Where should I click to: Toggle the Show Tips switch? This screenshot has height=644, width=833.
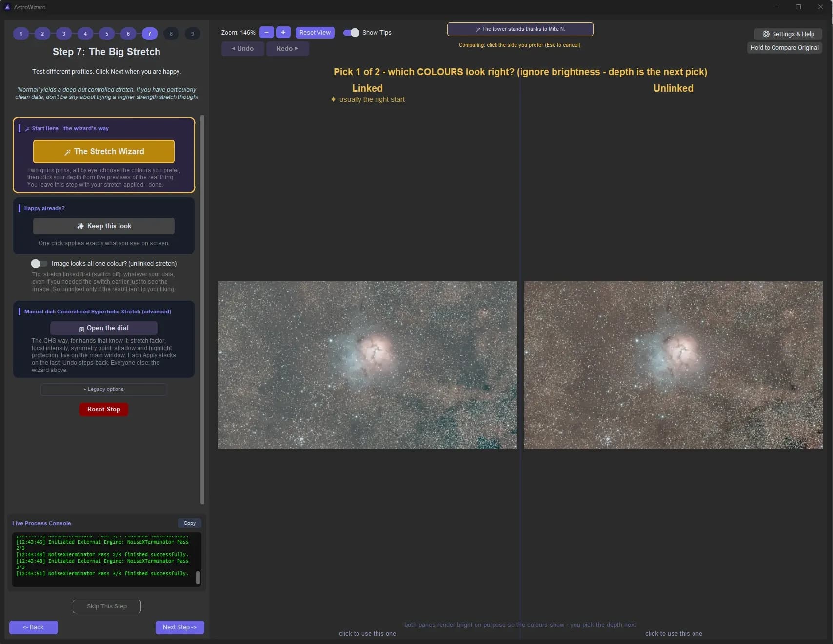pos(351,32)
